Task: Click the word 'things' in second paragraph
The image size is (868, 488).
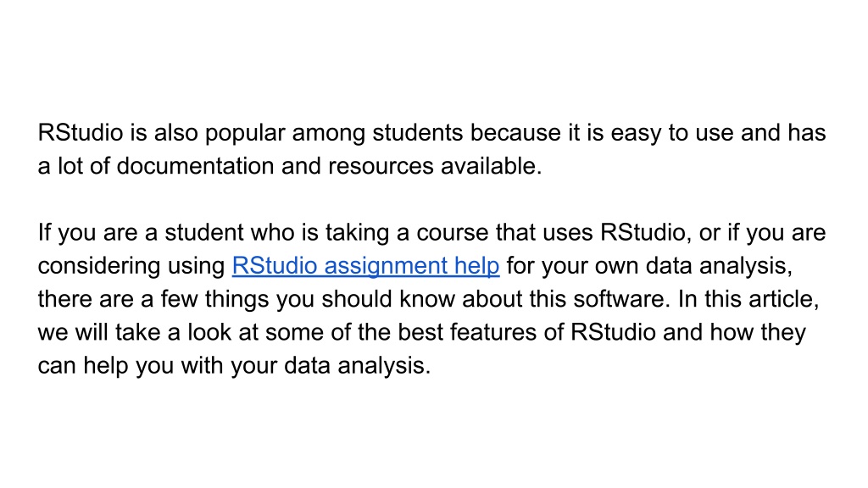Action: [237, 300]
